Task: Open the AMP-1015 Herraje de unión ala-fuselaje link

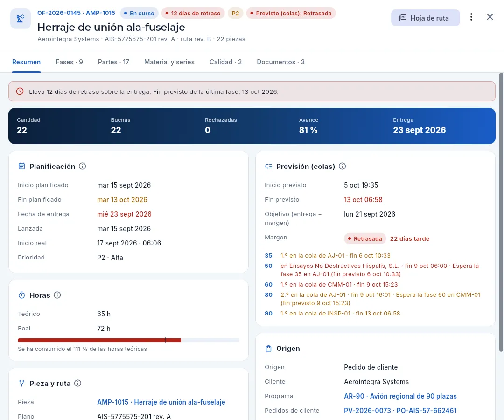Action: click(161, 402)
